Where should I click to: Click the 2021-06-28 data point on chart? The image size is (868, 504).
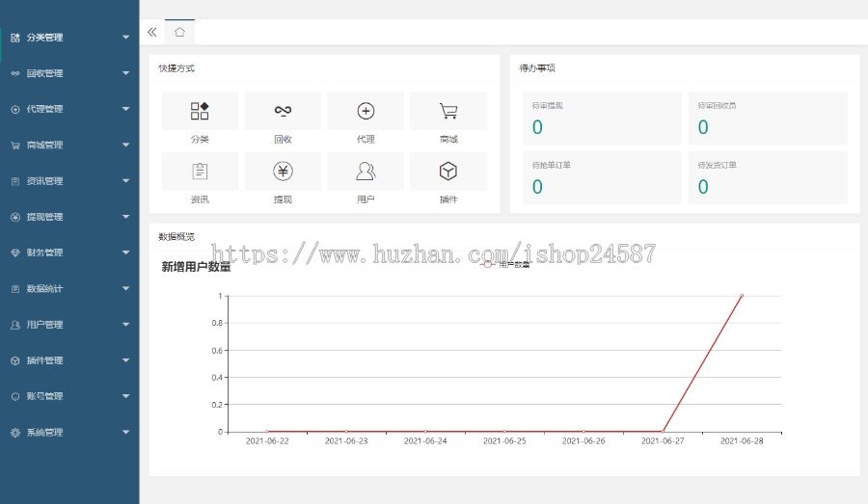(x=742, y=296)
